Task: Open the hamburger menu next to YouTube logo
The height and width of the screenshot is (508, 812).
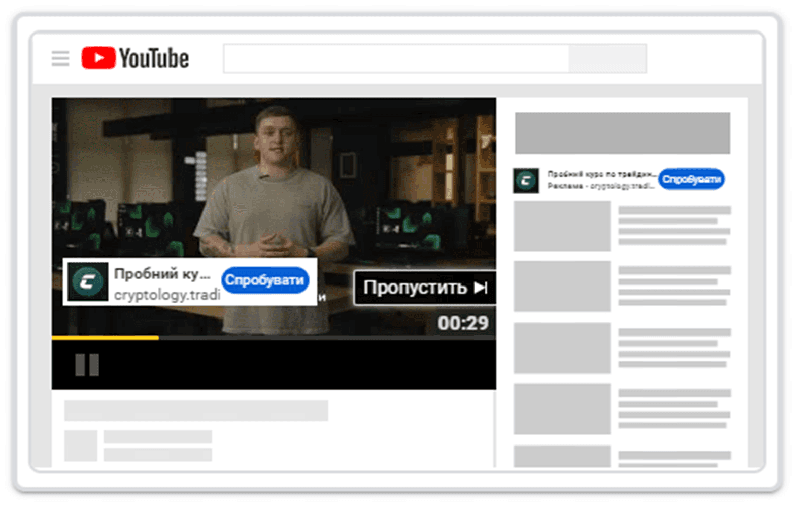Action: [60, 58]
